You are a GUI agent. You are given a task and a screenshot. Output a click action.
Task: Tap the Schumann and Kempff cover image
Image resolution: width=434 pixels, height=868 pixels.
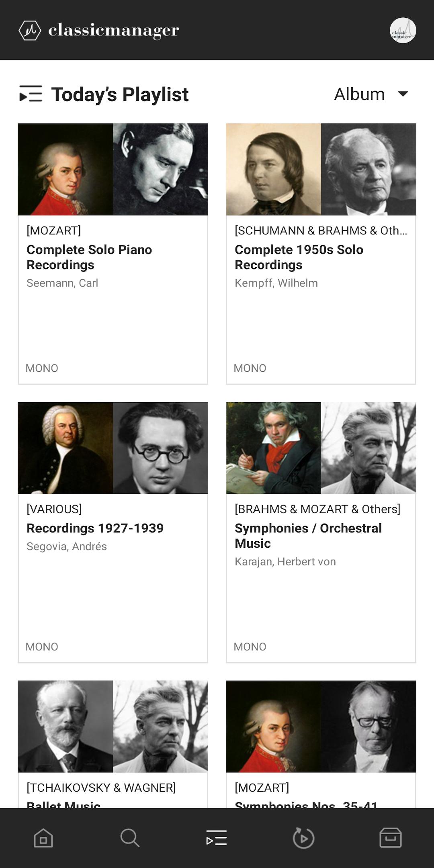coord(321,169)
